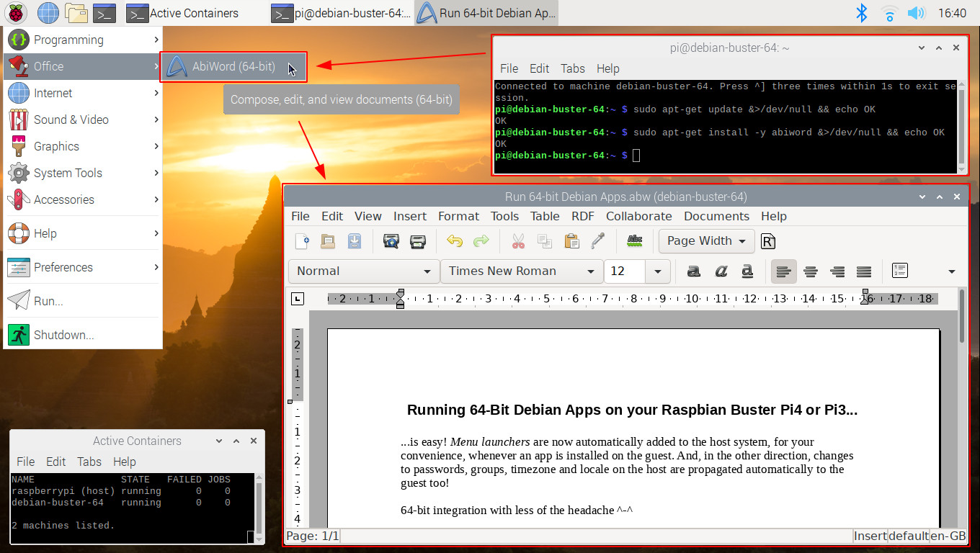Click Run... in the main menu
Viewport: 980px width, 553px height.
tap(83, 301)
